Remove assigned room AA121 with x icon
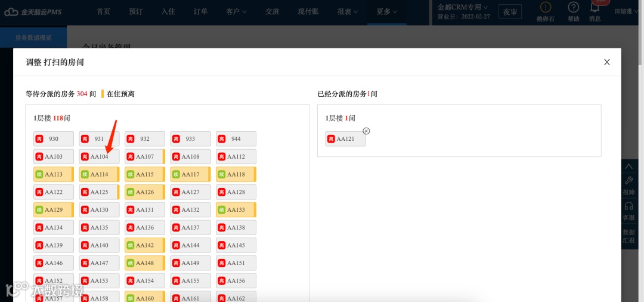Viewport: 644px width, 302px height. 366,131
